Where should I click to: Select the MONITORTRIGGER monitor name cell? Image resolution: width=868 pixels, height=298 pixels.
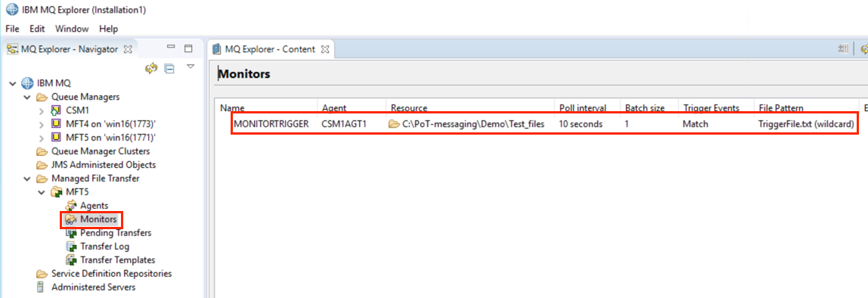(271, 124)
